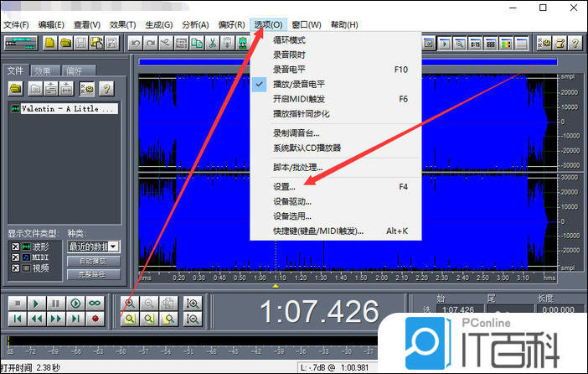This screenshot has width=588, height=374.
Task: Open the 效果(T) menu
Action: click(122, 25)
